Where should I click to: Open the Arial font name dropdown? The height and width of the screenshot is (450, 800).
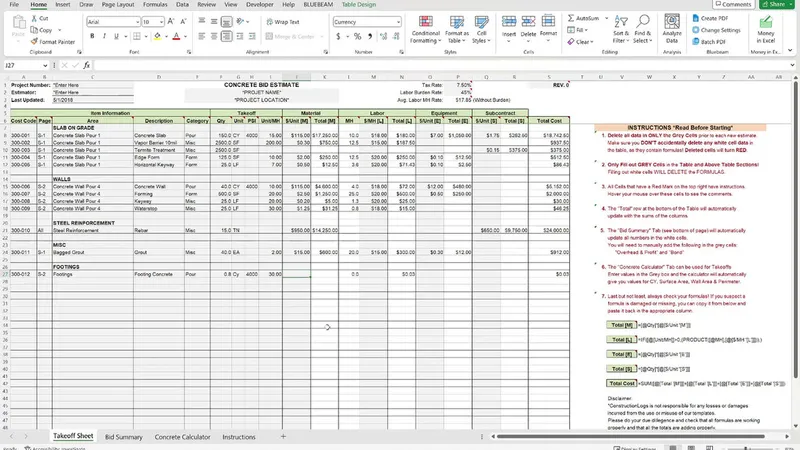coord(137,22)
